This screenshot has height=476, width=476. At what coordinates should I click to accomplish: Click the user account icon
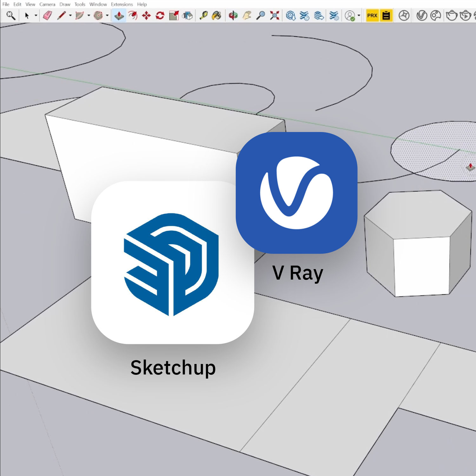pos(350,16)
